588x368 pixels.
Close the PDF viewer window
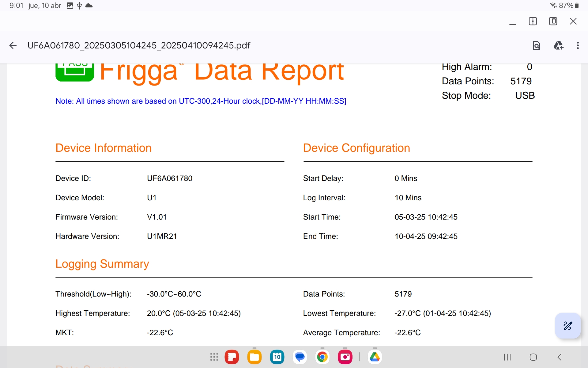(x=573, y=21)
